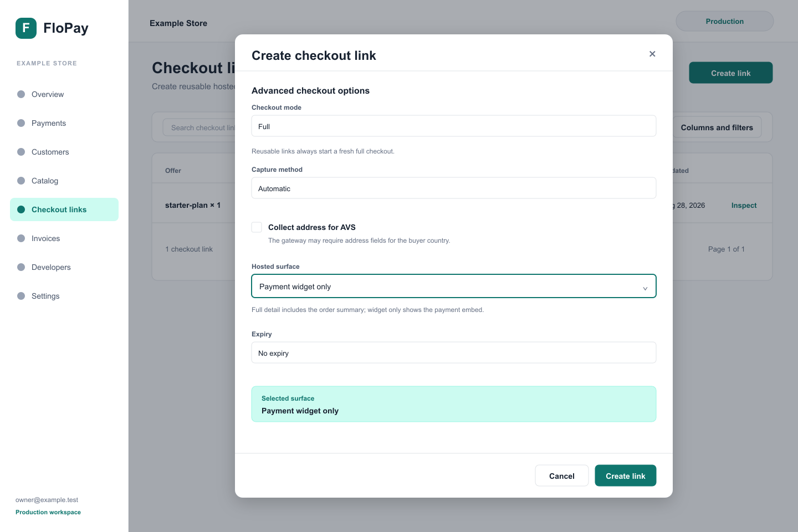Click the Production environment pill

[x=725, y=21]
